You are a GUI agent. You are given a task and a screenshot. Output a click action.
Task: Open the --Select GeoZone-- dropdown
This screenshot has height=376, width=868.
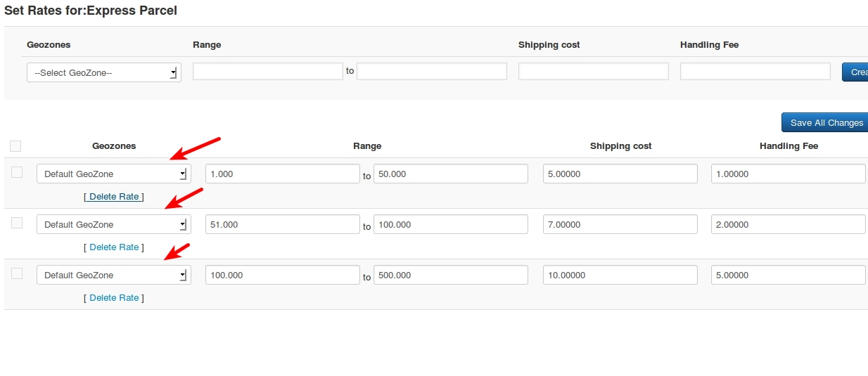[104, 72]
